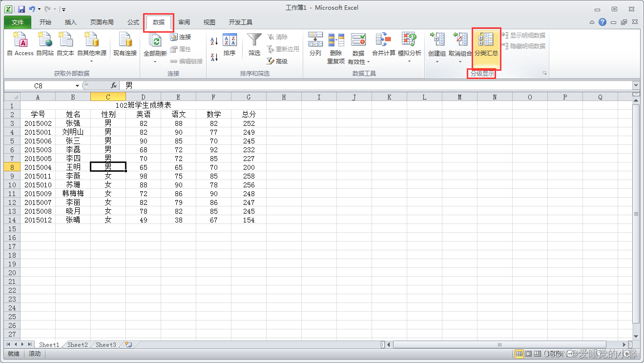Import data from web via 自网站
The width and height of the screenshot is (644, 363).
(x=45, y=44)
